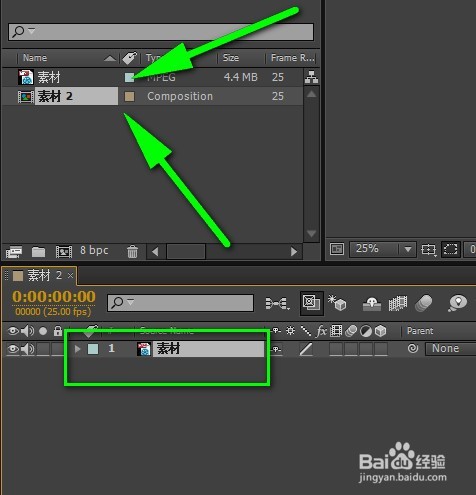Toggle Quality switch for layer 1

[x=306, y=349]
